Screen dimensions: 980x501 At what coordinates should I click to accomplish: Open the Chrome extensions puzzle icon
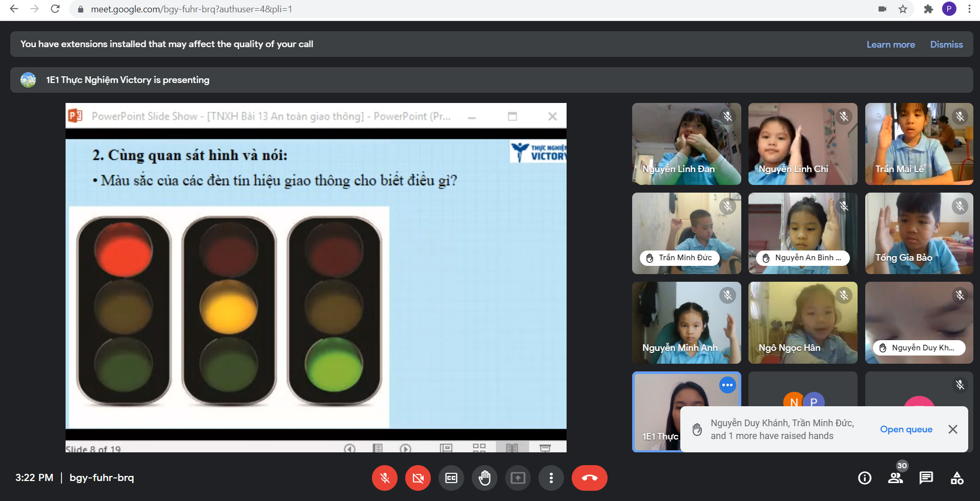[x=928, y=9]
